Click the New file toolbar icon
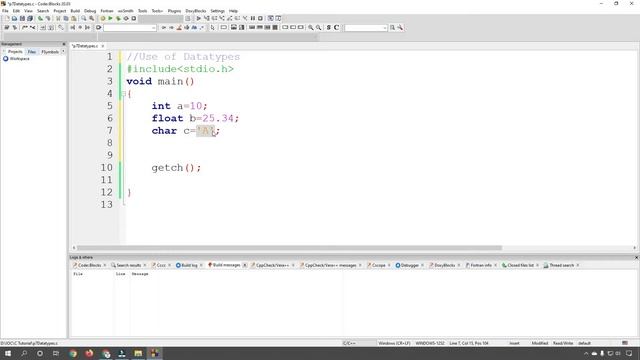 (7, 18)
